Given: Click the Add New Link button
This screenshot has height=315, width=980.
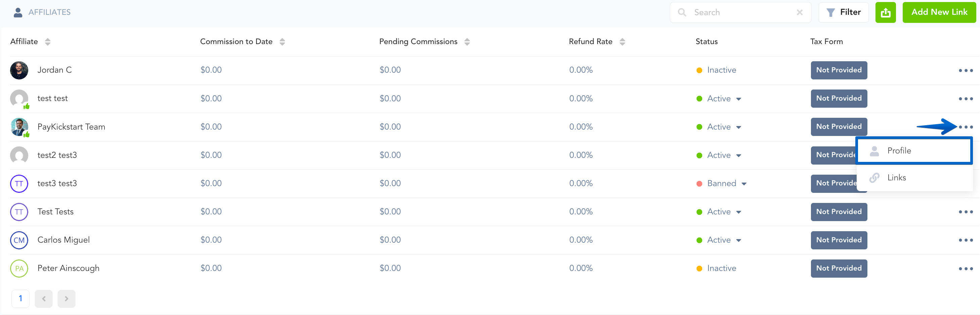Looking at the screenshot, I should (939, 12).
